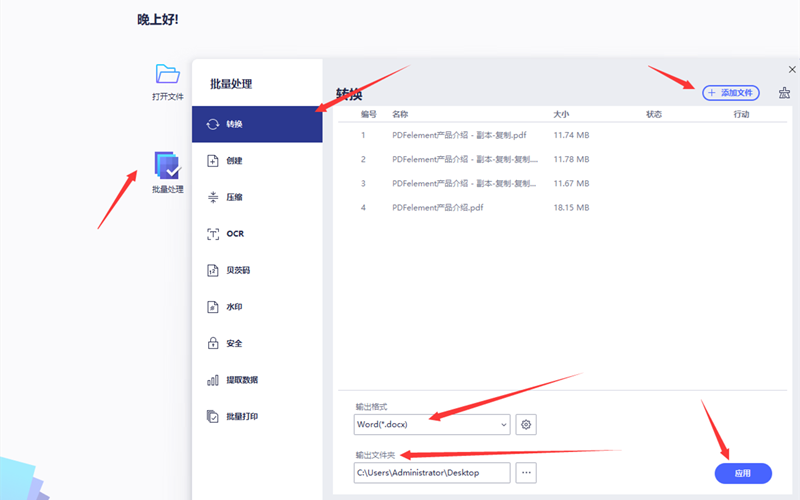Click the 输出文件夹 path input field

pyautogui.click(x=432, y=472)
